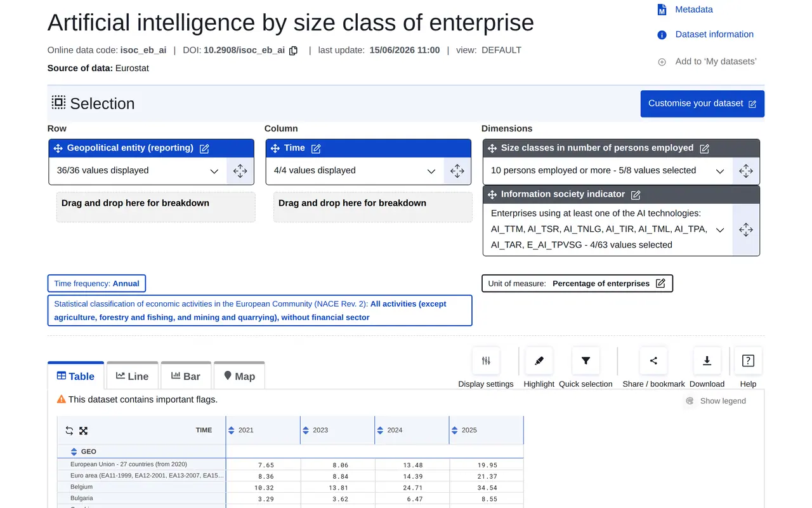Expand the AI technologies indicator dropdown

coord(720,230)
